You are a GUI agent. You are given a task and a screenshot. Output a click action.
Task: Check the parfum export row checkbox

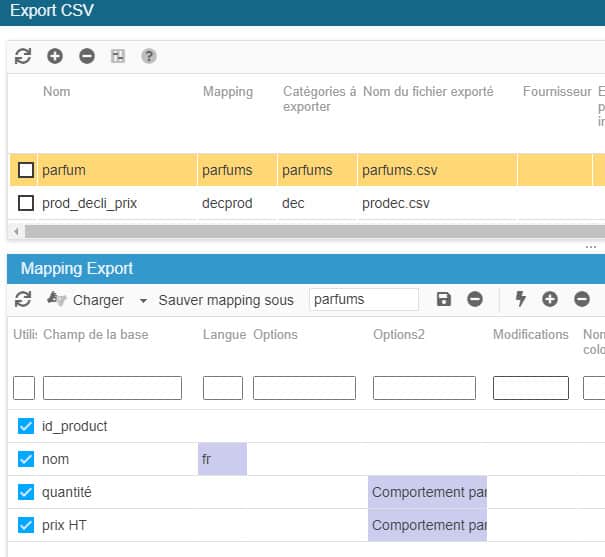[26, 170]
